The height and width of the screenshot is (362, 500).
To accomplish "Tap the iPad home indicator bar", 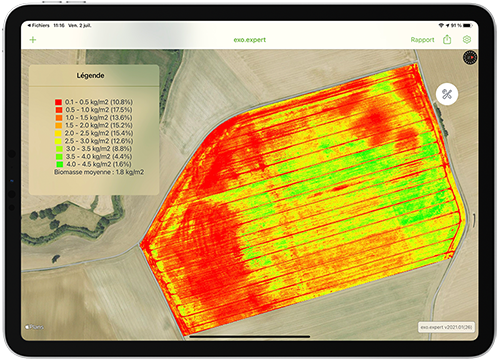I will pos(250,337).
